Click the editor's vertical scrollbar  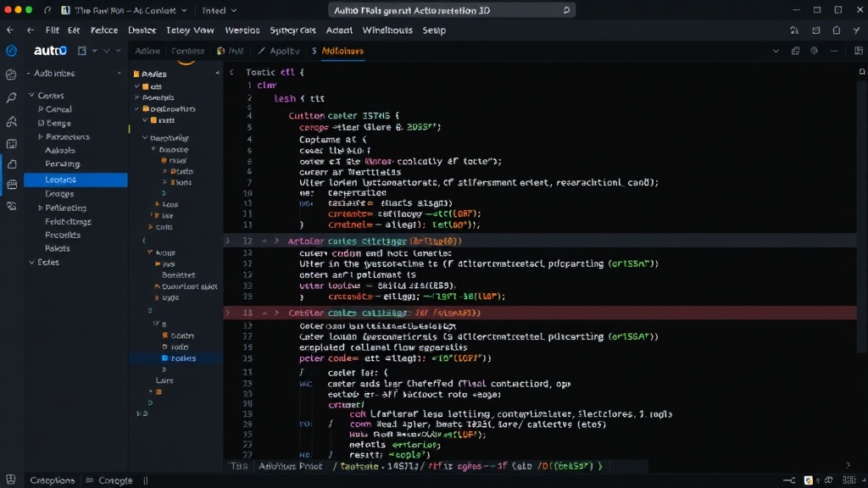862,216
